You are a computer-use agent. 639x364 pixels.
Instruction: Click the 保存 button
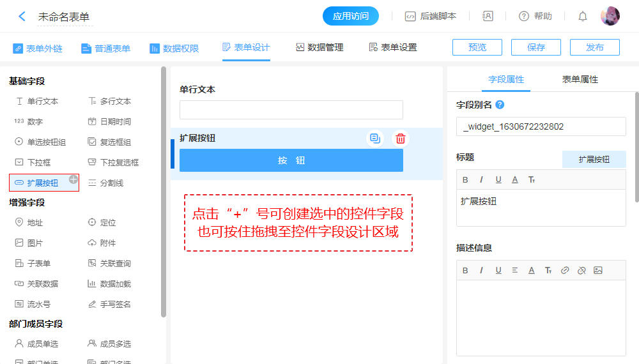click(535, 47)
